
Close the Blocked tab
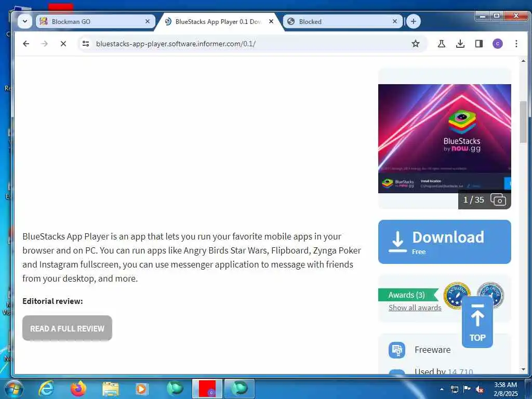[x=395, y=21]
